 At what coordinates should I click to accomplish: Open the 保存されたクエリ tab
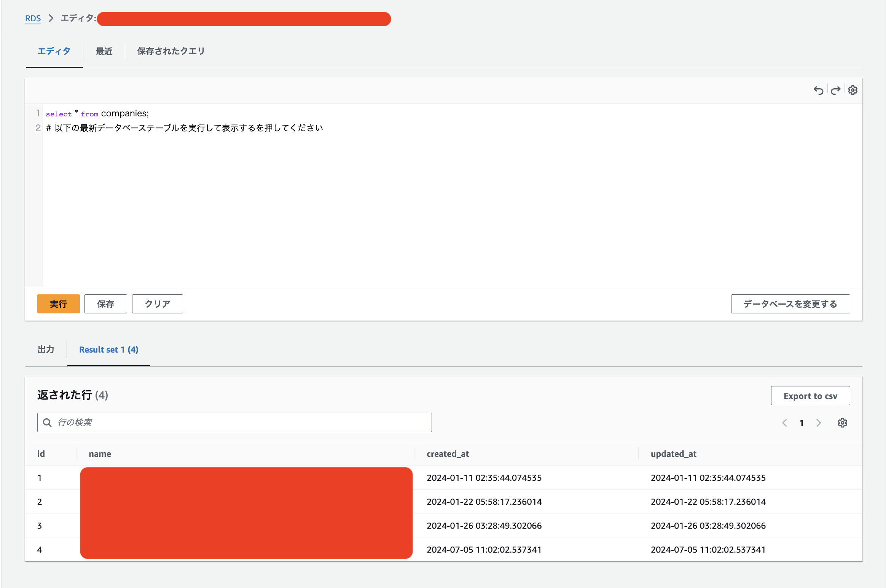pyautogui.click(x=171, y=51)
